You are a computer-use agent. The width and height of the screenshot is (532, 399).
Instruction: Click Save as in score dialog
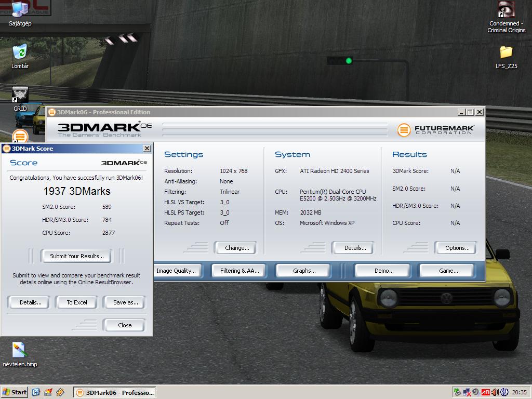click(x=125, y=302)
